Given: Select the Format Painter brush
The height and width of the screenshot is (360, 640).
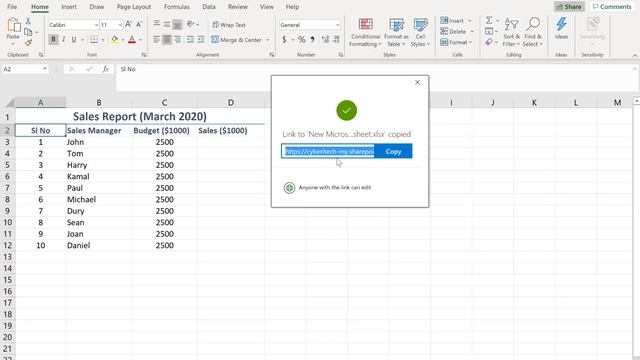Looking at the screenshot, I should (x=28, y=42).
